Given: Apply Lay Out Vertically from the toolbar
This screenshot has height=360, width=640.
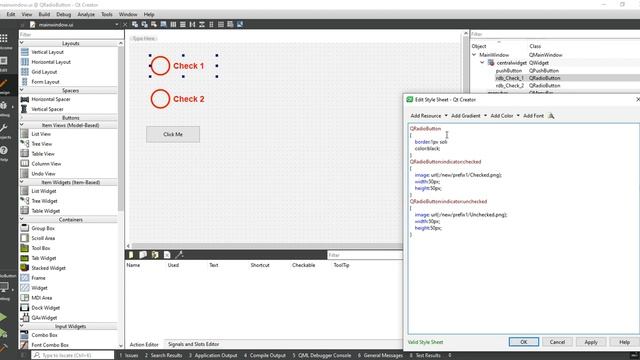Looking at the screenshot, I should [x=182, y=24].
